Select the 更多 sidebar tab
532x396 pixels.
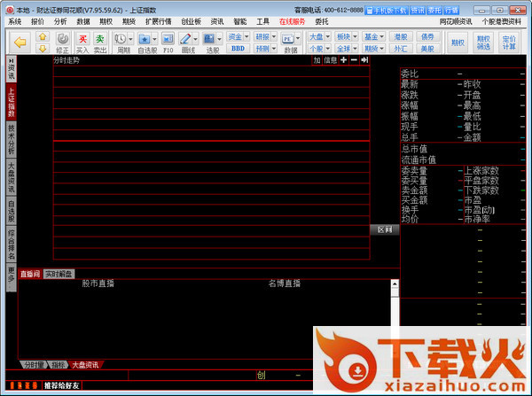coord(12,277)
